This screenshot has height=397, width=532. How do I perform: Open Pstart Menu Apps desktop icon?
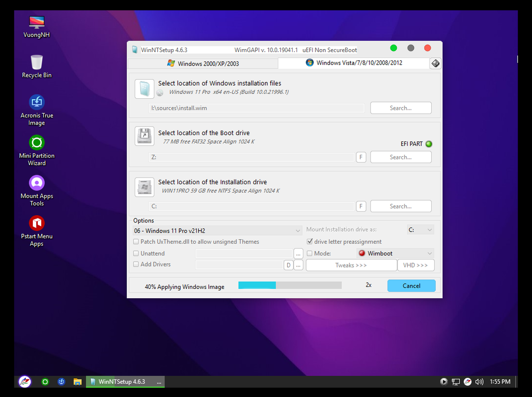37,231
